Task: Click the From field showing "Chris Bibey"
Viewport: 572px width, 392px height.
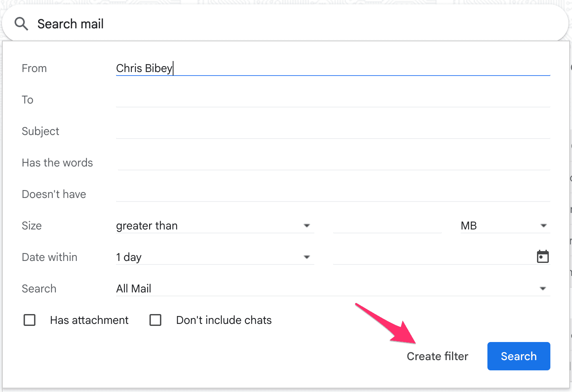Action: coord(333,68)
